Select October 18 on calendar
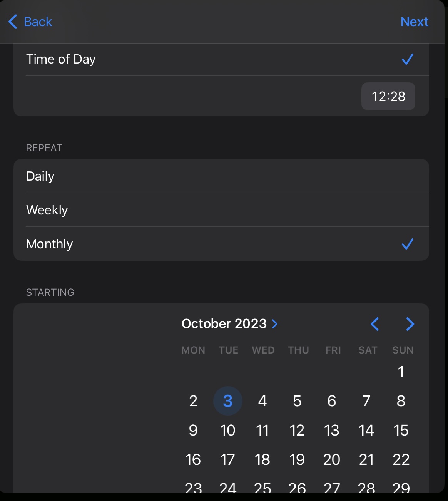This screenshot has width=448, height=501. click(262, 459)
